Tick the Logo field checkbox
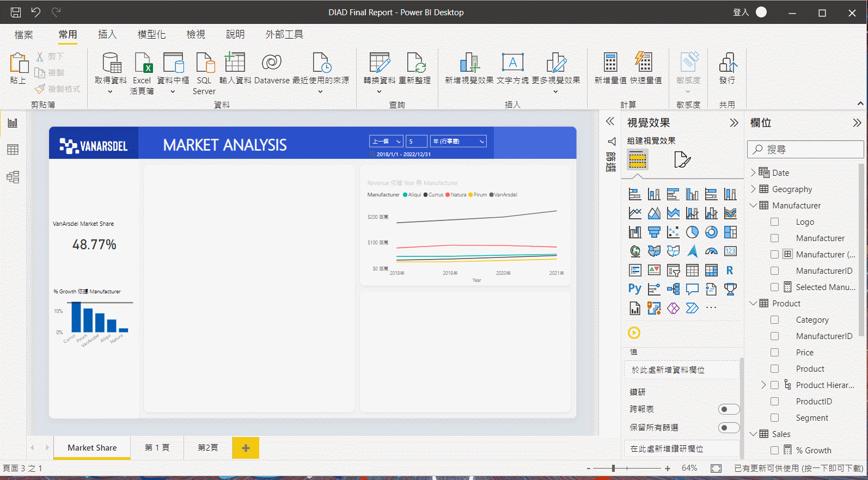The width and height of the screenshot is (868, 480). click(x=774, y=222)
